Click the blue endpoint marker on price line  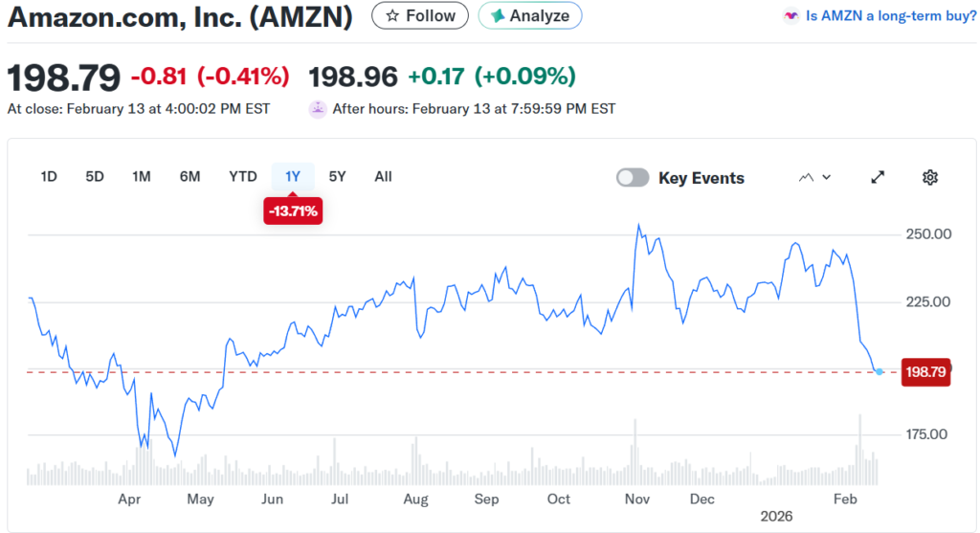click(x=880, y=371)
